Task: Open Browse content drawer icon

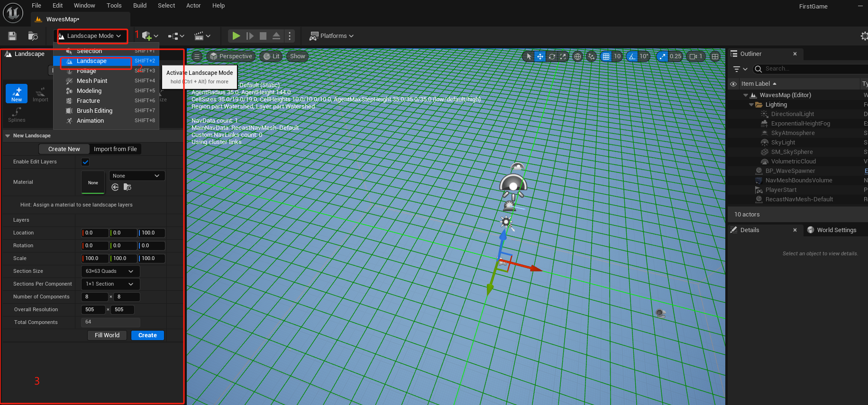Action: pyautogui.click(x=33, y=36)
